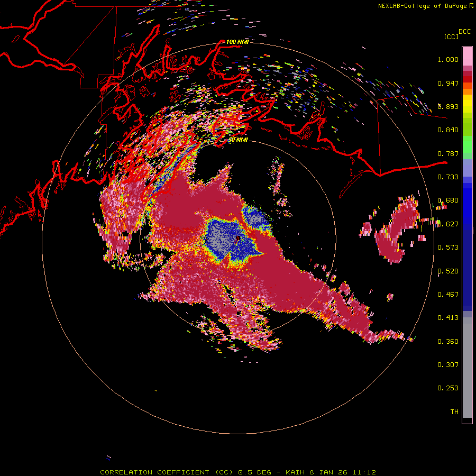Screen dimensions: 476x476
Task: Select the 0.680 scale value
Action: [448, 200]
